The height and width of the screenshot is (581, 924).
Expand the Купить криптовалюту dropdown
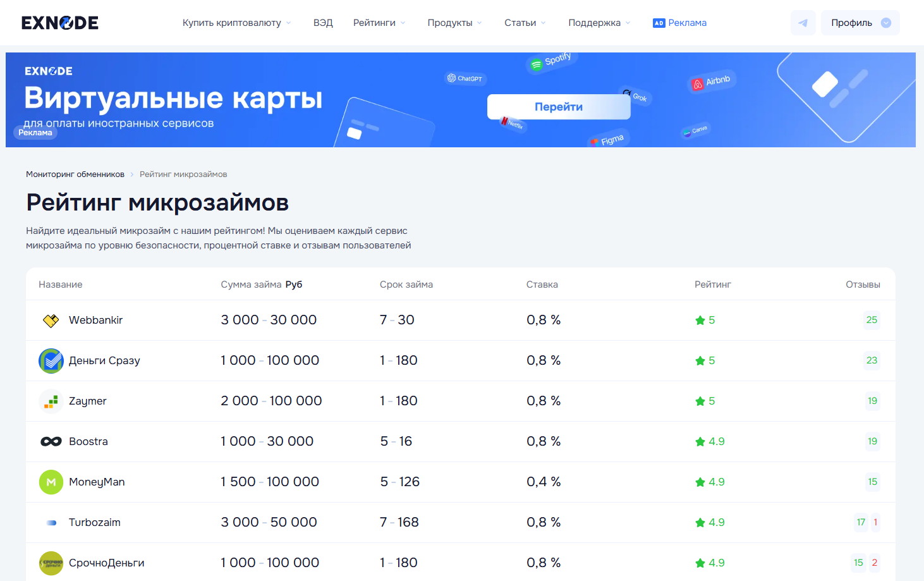236,23
